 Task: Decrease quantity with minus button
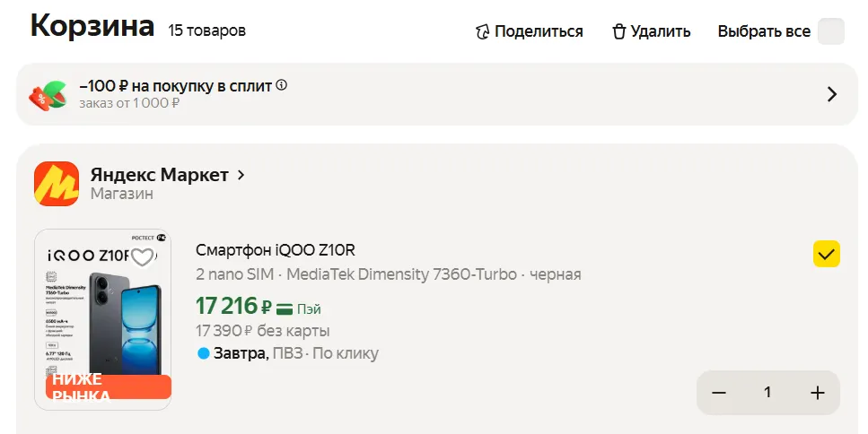point(719,393)
